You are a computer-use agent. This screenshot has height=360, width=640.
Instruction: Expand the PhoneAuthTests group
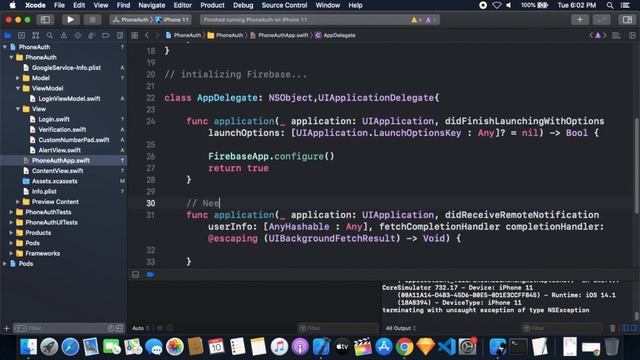coord(11,212)
